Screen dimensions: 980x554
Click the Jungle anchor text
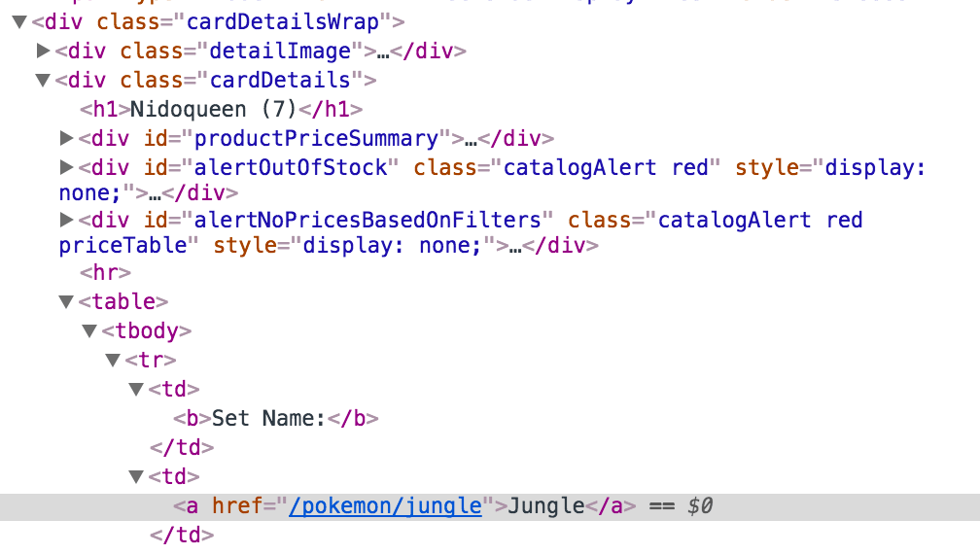[x=546, y=506]
